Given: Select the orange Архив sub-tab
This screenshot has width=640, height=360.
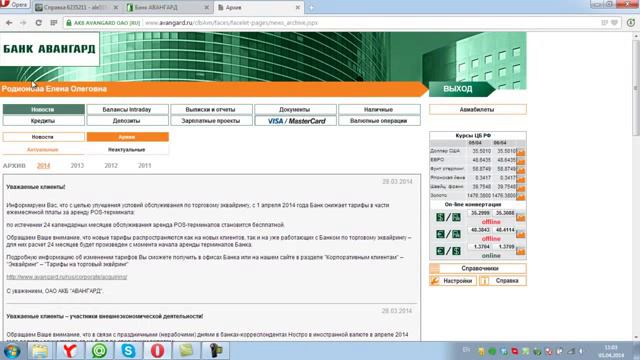Looking at the screenshot, I should (x=127, y=137).
